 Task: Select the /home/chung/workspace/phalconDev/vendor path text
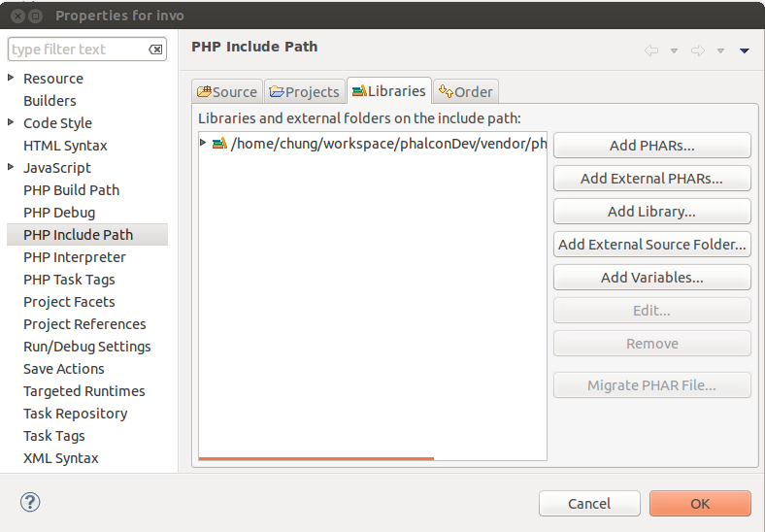[x=388, y=144]
